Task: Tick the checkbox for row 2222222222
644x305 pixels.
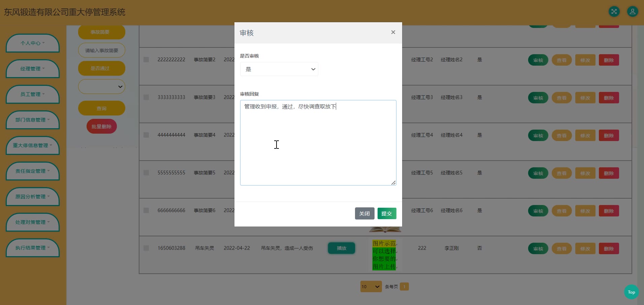Action: [146, 60]
